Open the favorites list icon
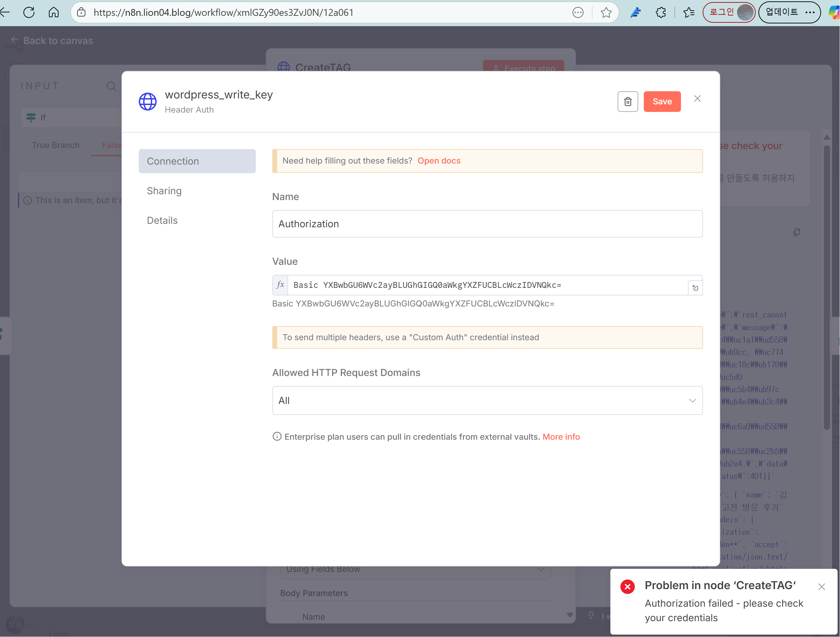840x637 pixels. coord(689,12)
